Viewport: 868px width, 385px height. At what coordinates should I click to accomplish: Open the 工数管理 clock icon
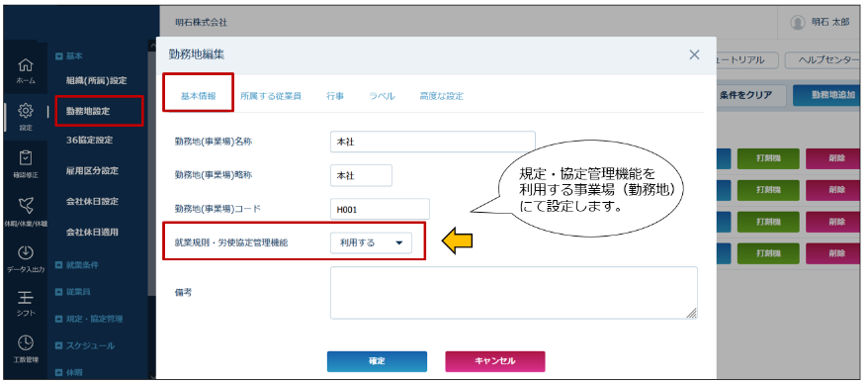[25, 343]
